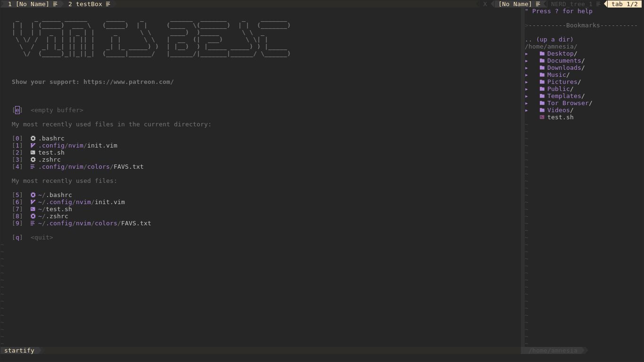Click the folder icon for Tor Browser
This screenshot has width=644, height=362.
pyautogui.click(x=542, y=103)
